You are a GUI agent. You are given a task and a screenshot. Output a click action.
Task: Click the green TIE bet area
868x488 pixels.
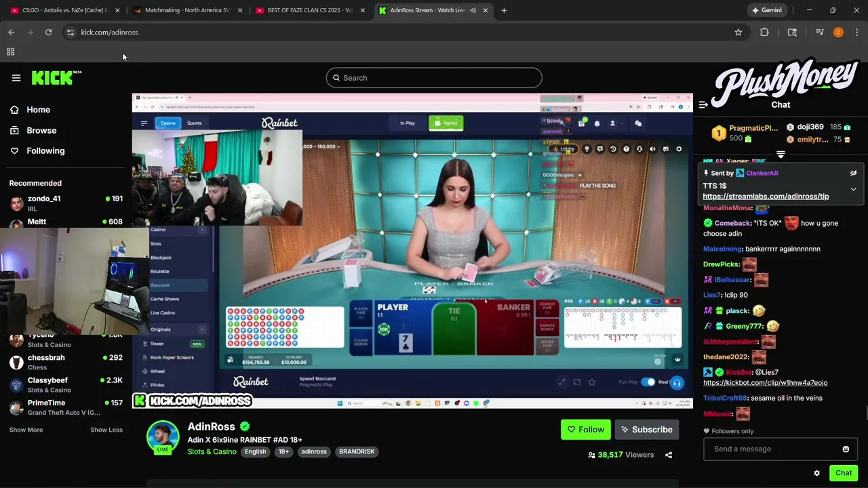[454, 328]
